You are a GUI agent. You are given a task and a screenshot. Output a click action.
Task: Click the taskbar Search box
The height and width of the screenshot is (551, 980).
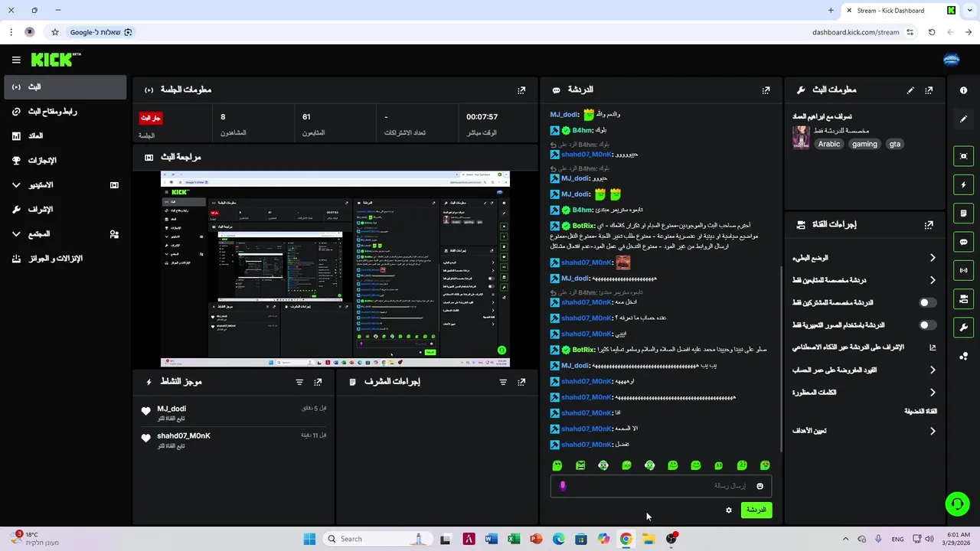[x=378, y=539]
